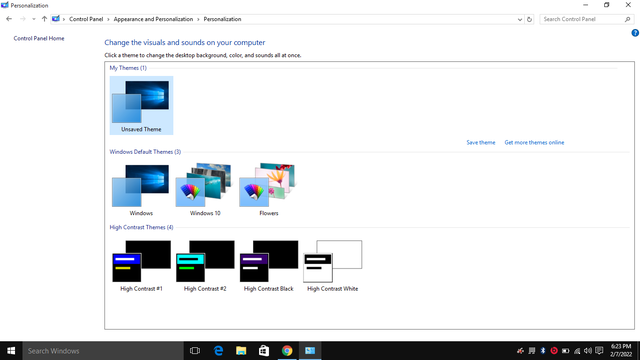The image size is (640, 360).
Task: Click the Personalization title bar icon
Action: tap(5, 5)
